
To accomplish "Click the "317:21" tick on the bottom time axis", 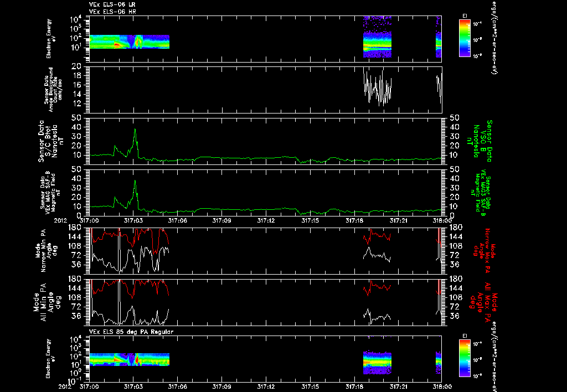I will [398, 386].
